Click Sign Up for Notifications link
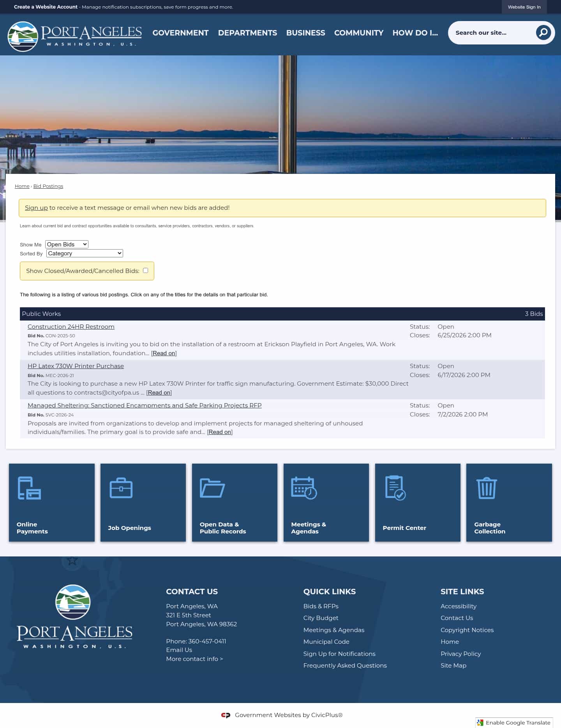This screenshot has width=561, height=728. tap(339, 654)
